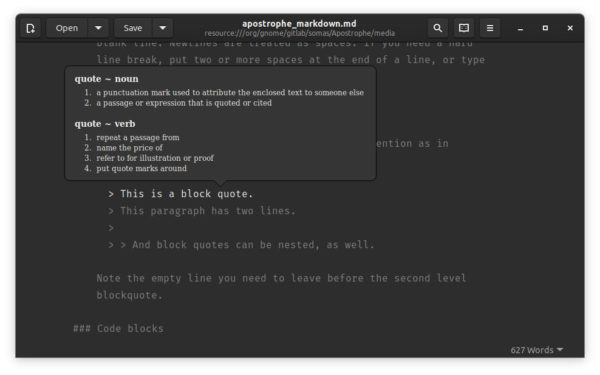Click 'quote ~ verb' heading in the popover
This screenshot has height=375, width=600.
105,124
